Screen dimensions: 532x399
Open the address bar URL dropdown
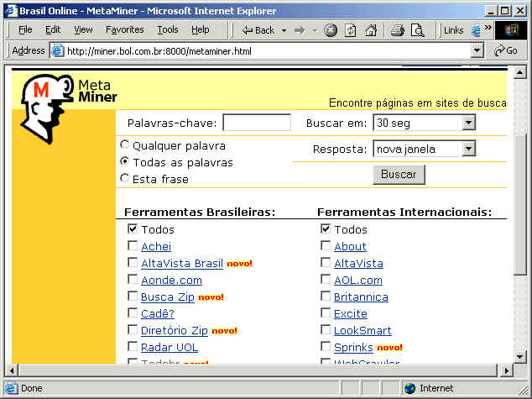click(x=477, y=50)
